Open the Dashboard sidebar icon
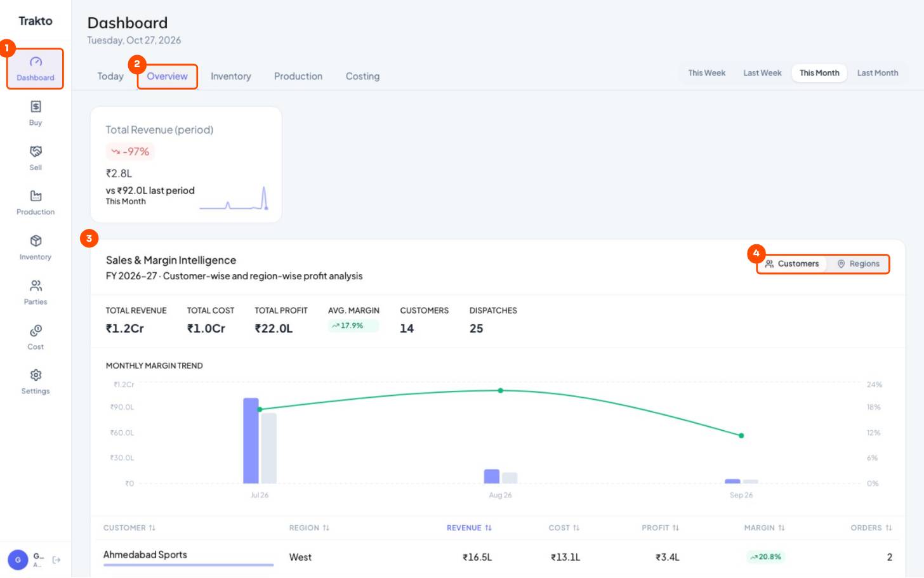Image resolution: width=924 pixels, height=578 pixels. [36, 62]
